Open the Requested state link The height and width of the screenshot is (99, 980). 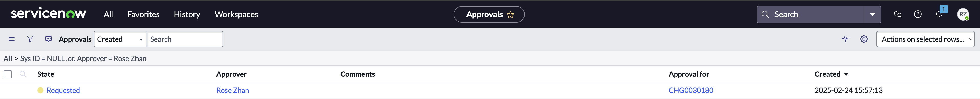pos(63,90)
